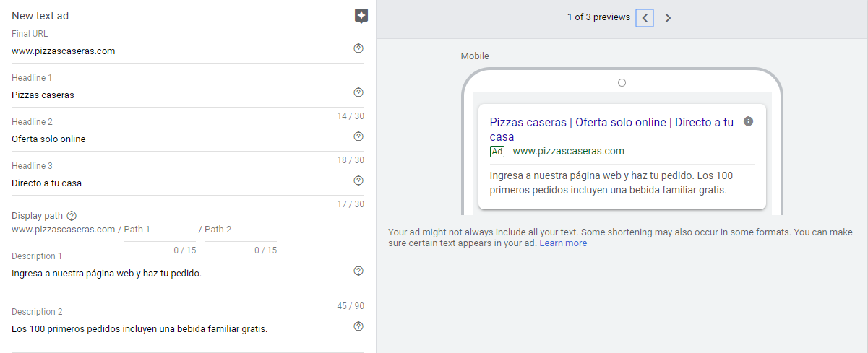
Task: Go to previous ad preview
Action: [645, 18]
